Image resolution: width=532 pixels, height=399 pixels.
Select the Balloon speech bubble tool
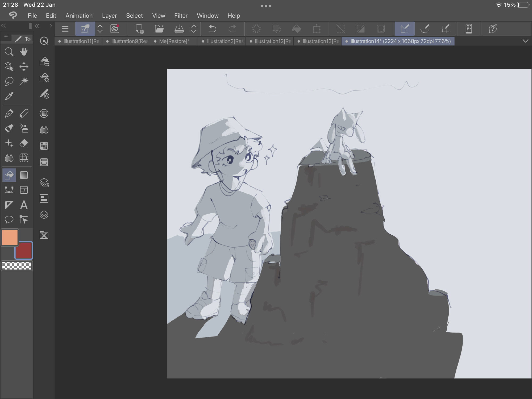(x=9, y=220)
